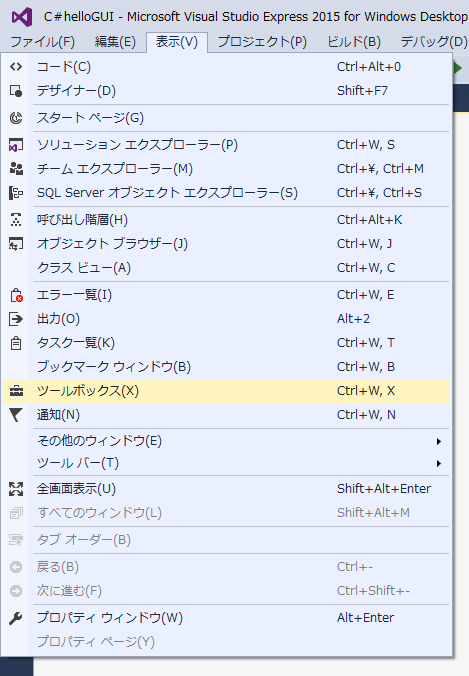Viewport: 469px width, 676px height.
Task: Click the プロパティ ウィンドウ wrench icon
Action: point(16,618)
